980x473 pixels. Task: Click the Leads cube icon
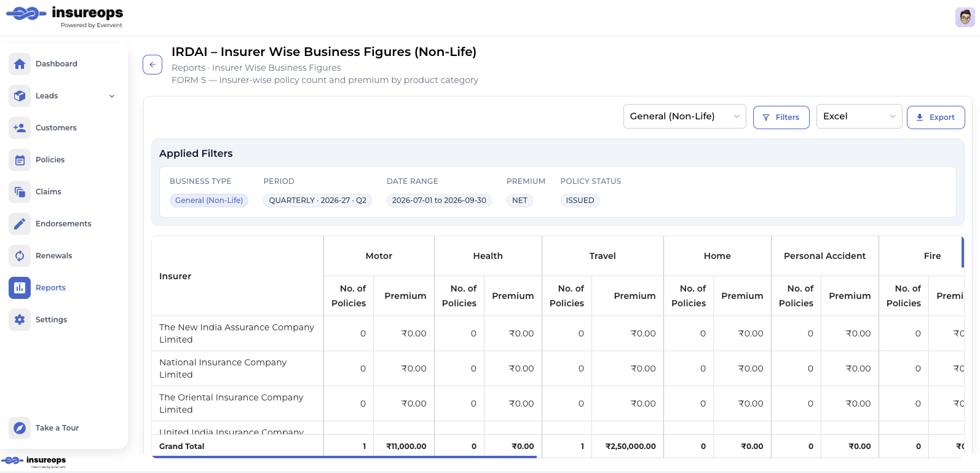20,96
